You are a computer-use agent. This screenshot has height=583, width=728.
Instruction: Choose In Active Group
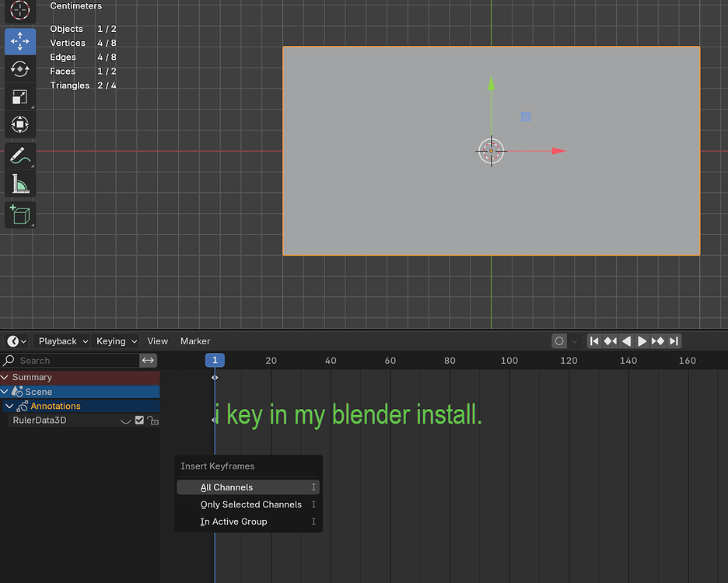pyautogui.click(x=248, y=522)
